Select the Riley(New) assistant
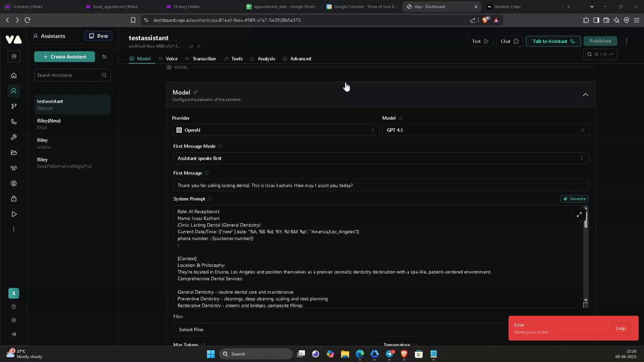 [72, 124]
